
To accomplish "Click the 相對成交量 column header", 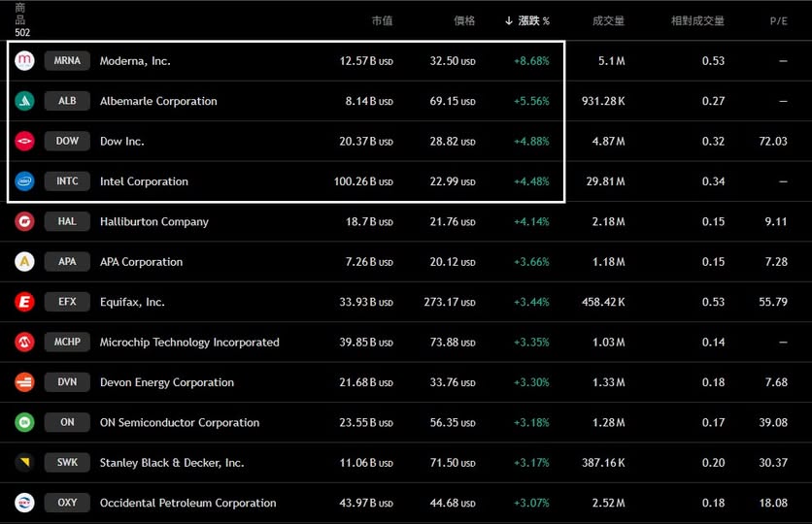I will click(697, 20).
